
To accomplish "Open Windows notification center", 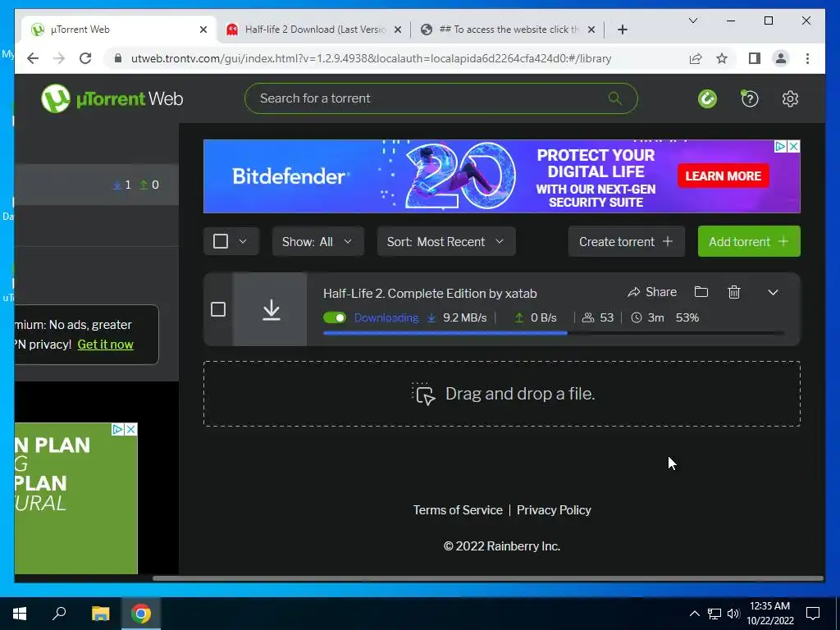I will [x=813, y=614].
